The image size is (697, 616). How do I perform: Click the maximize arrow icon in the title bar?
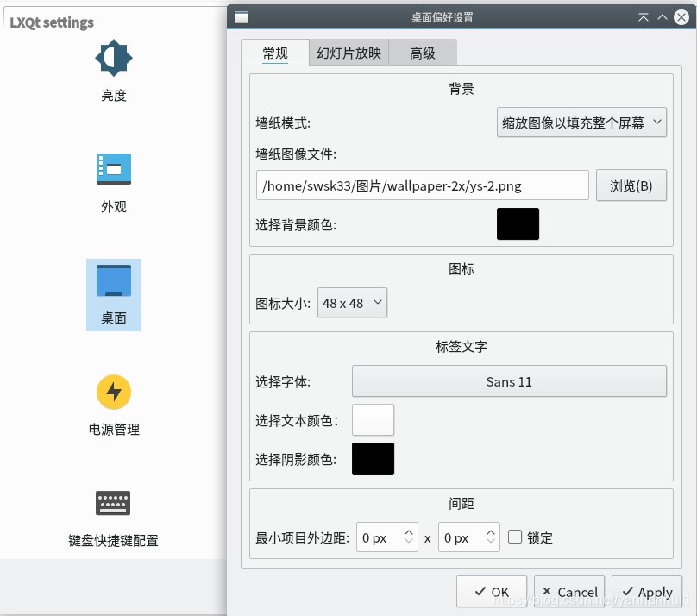tap(662, 17)
